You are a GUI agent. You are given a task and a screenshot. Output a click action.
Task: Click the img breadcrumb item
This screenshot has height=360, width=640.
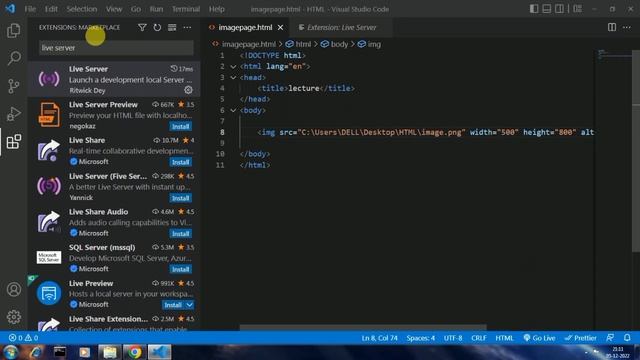pyautogui.click(x=369, y=44)
